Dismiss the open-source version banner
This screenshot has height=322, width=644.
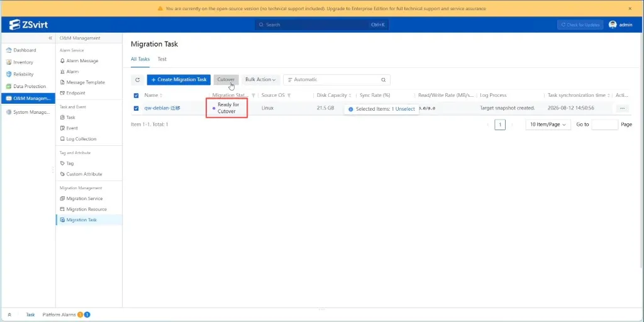(630, 8)
